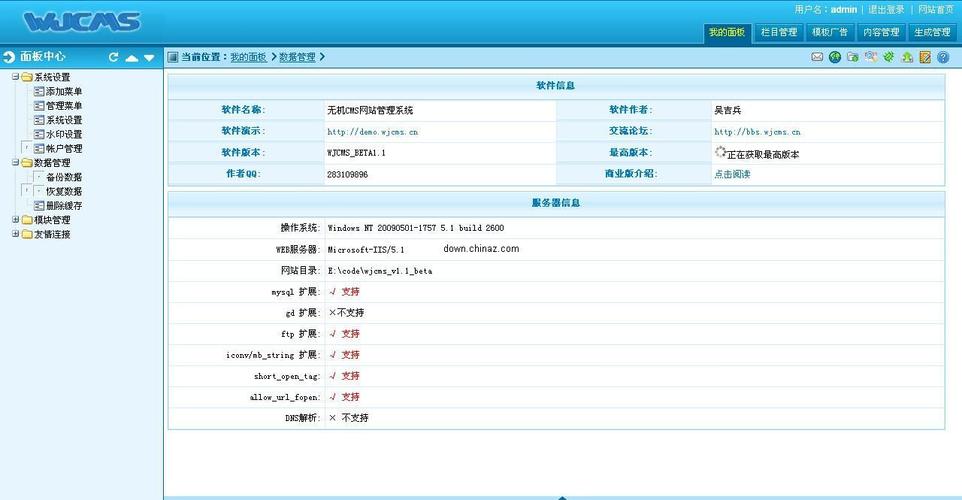Click the menu icon next to 删除缓存

coord(39,206)
